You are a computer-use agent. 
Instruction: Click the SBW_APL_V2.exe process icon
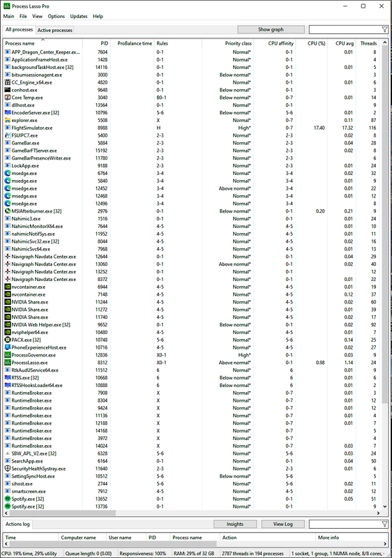pos(8,453)
